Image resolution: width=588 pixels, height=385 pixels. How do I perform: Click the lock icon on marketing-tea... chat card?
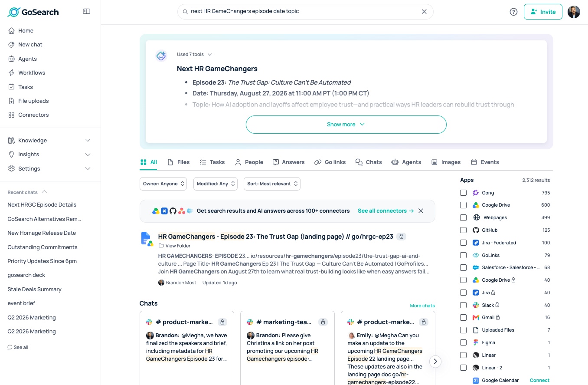323,322
